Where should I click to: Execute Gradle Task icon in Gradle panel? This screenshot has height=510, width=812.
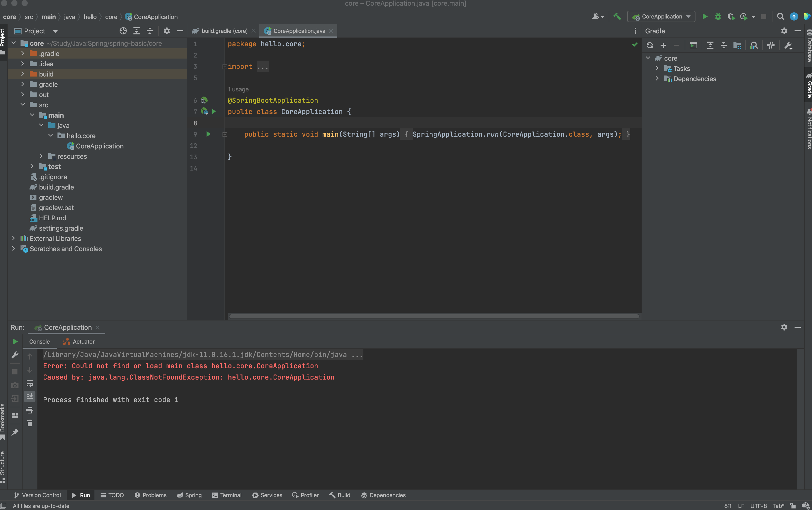pos(693,45)
